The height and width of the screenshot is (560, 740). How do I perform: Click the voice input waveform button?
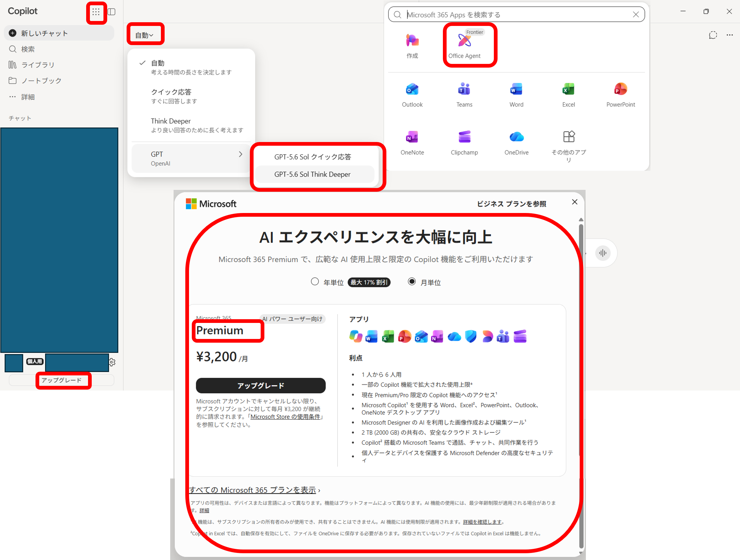603,253
